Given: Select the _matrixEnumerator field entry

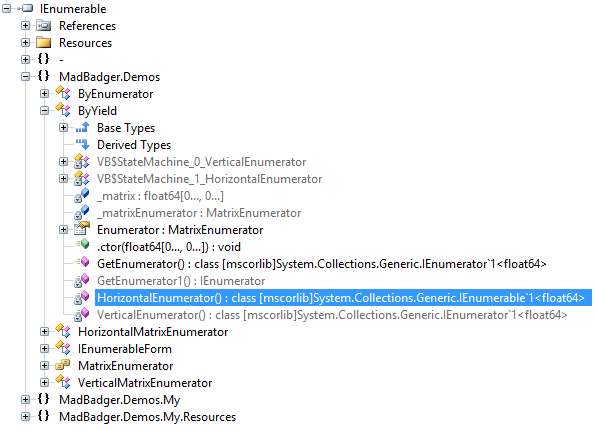Looking at the screenshot, I should [x=199, y=213].
